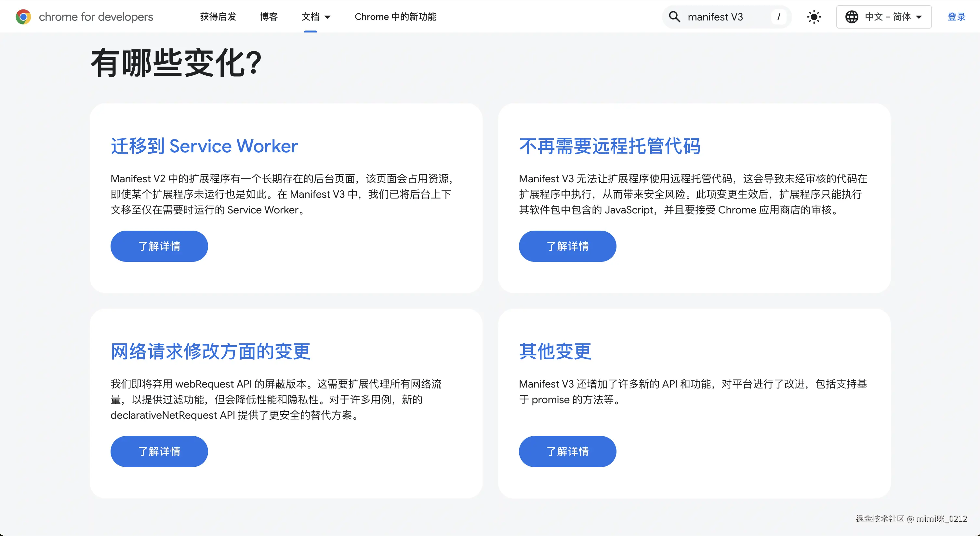Click the slash shortcut key badge
The height and width of the screenshot is (536, 980).
779,17
